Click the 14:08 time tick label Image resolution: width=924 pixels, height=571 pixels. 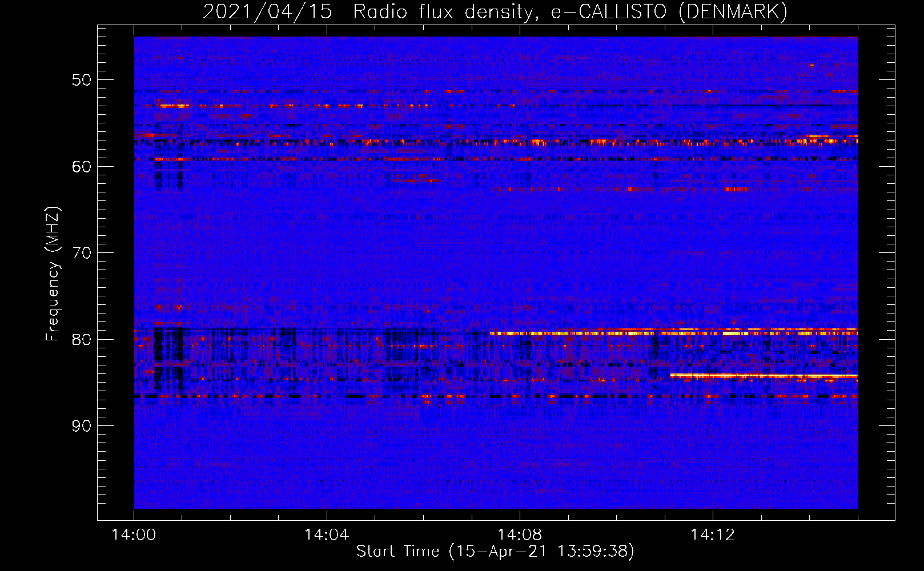pos(520,534)
